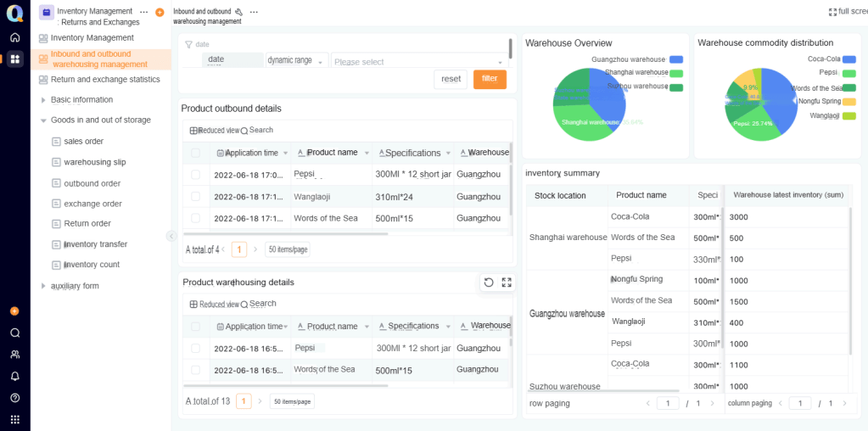Viewport: 868px width, 431px height.
Task: Expand Product warehousing details to fullscreen
Action: pos(507,283)
